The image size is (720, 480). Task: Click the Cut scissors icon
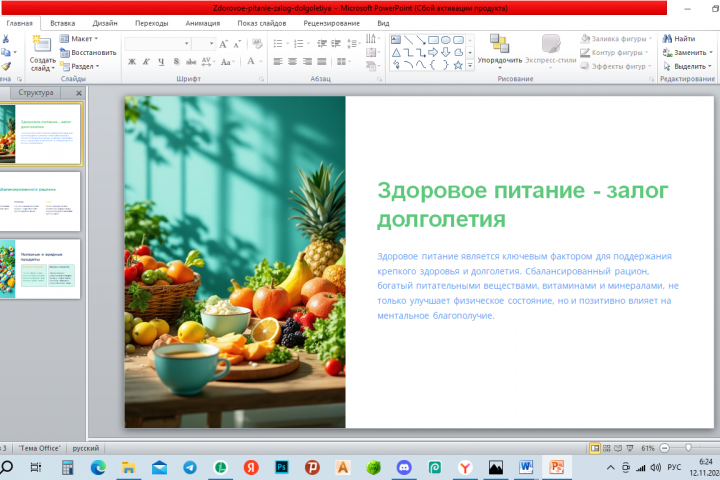click(6, 39)
